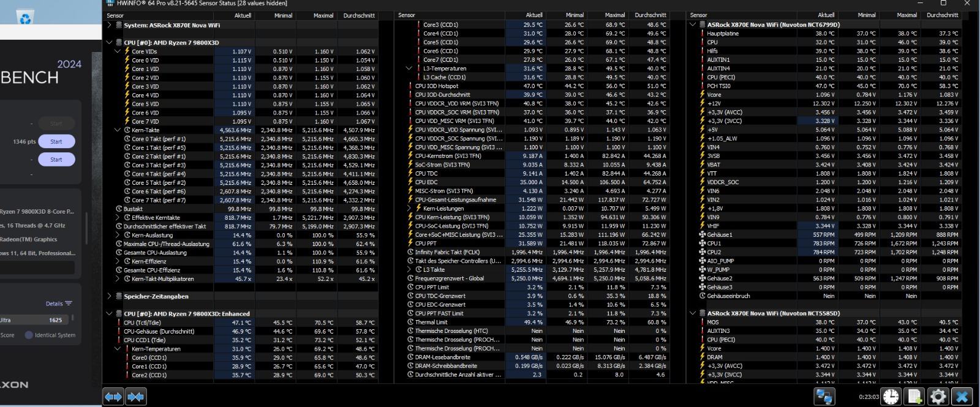Click thermometer icon beside CPU (Tctl/Tdie)
The image size is (980, 407).
pos(119,323)
